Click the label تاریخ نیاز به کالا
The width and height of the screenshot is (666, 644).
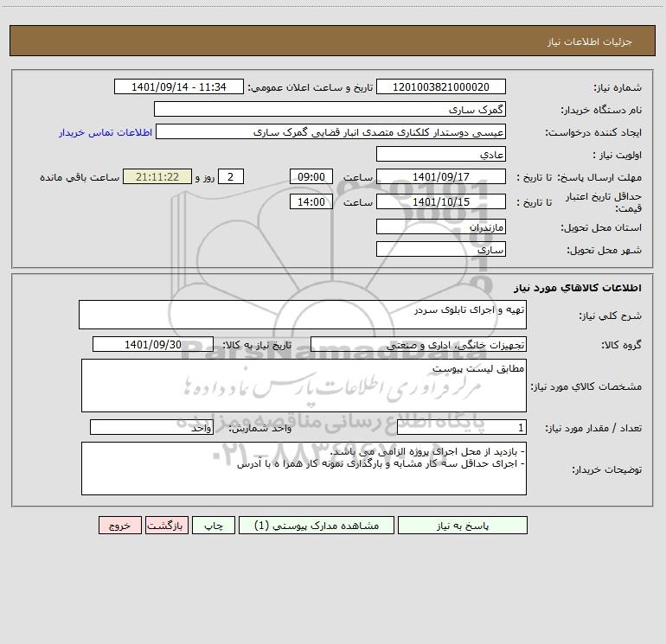click(x=257, y=345)
